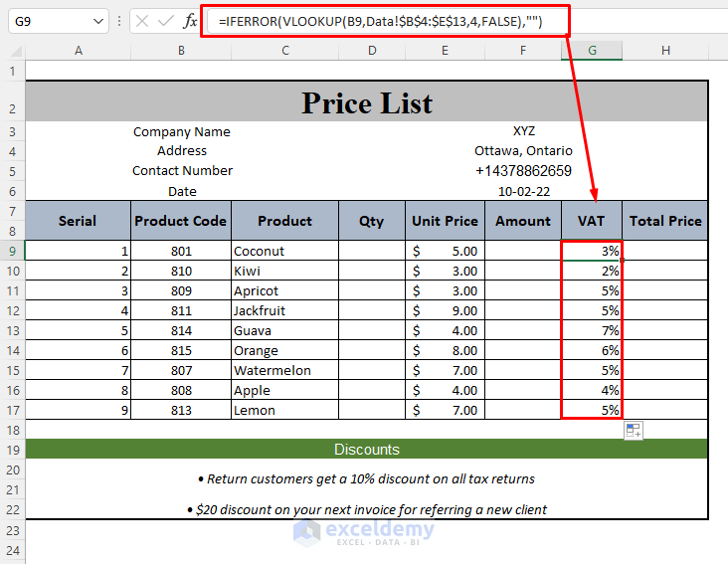Select row 19 header
This screenshot has height=564, width=728.
pyautogui.click(x=13, y=450)
